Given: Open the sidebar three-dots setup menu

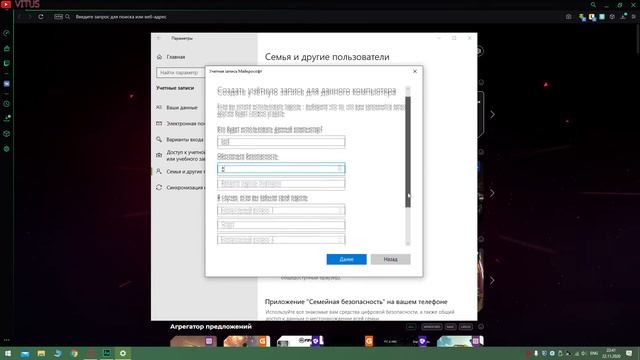Looking at the screenshot, I should coord(7,340).
